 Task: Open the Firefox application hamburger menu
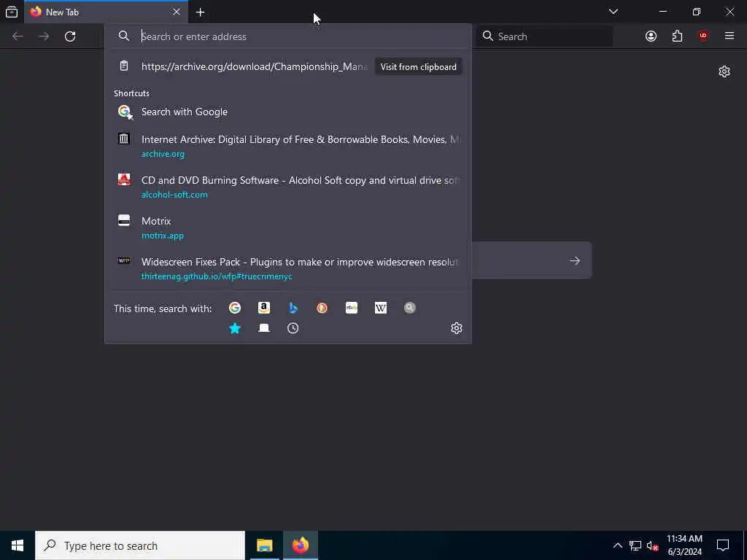(x=729, y=36)
